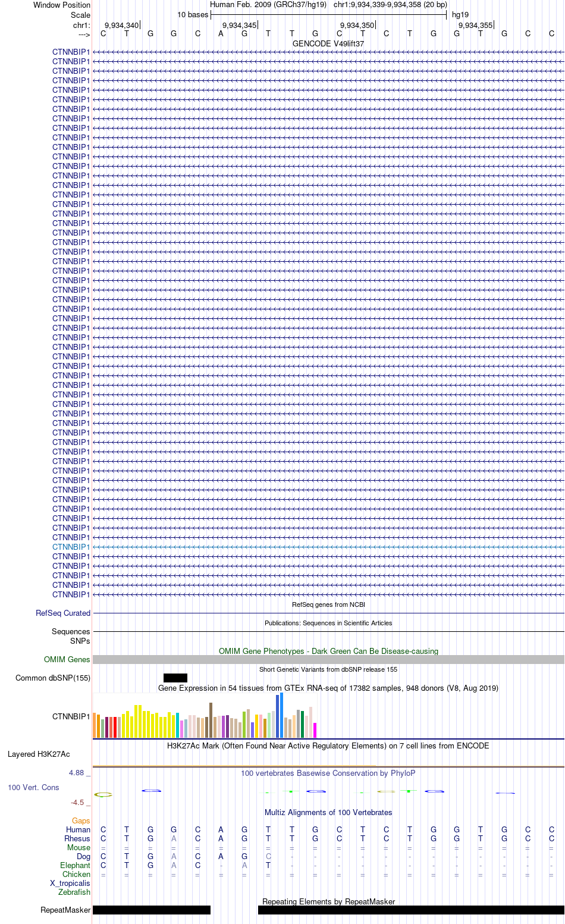Click CTNNBIP1 label beside GTEx bar chart
This screenshot has height=924, width=565.
click(x=71, y=716)
